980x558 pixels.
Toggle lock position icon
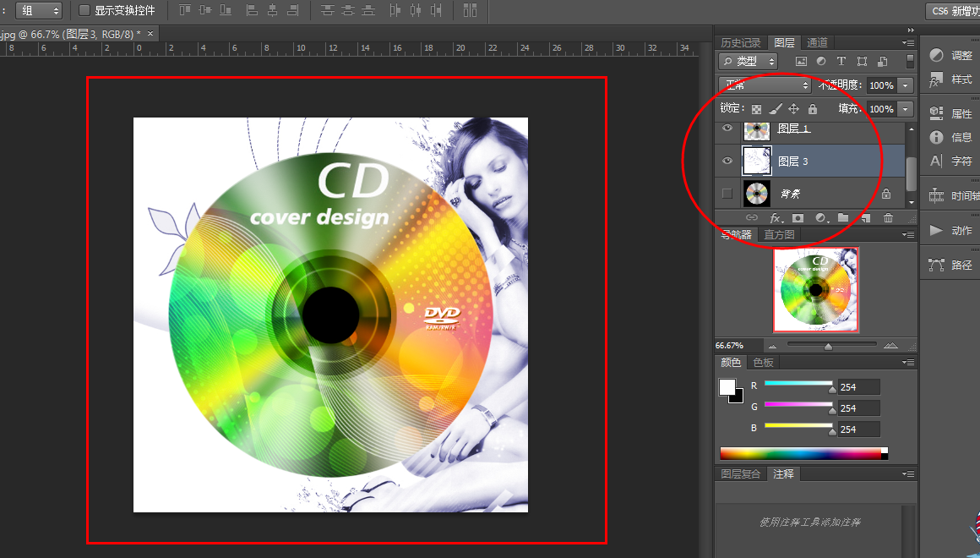[794, 109]
